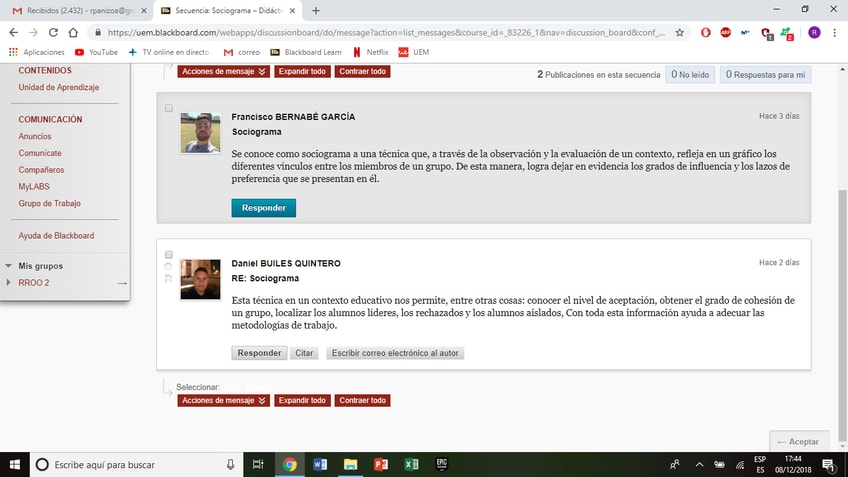Open browser home page icon
848x477 pixels.
tap(73, 32)
